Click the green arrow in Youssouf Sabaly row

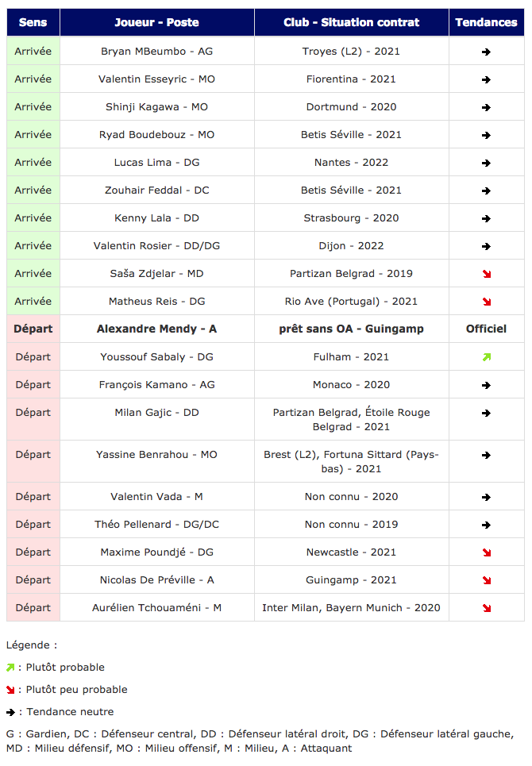tap(487, 357)
